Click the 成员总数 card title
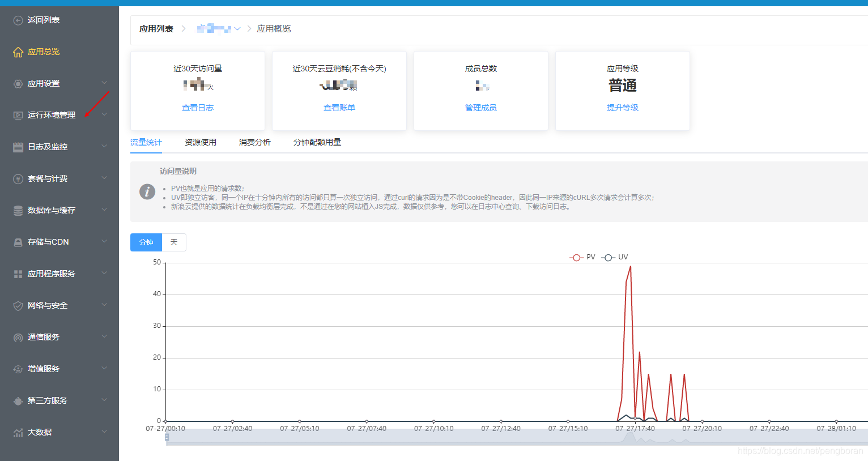The image size is (868, 461). coord(481,69)
